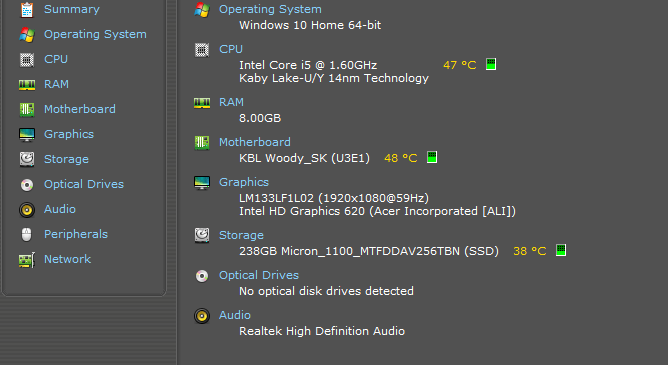Click the Peripherals mouse icon in sidebar
Screen dimensions: 668x365
pos(27,234)
